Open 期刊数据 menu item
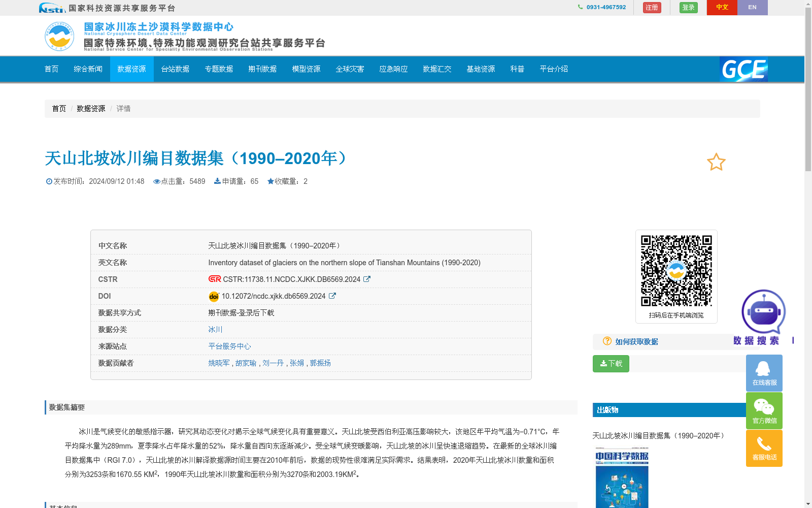 tap(263, 69)
